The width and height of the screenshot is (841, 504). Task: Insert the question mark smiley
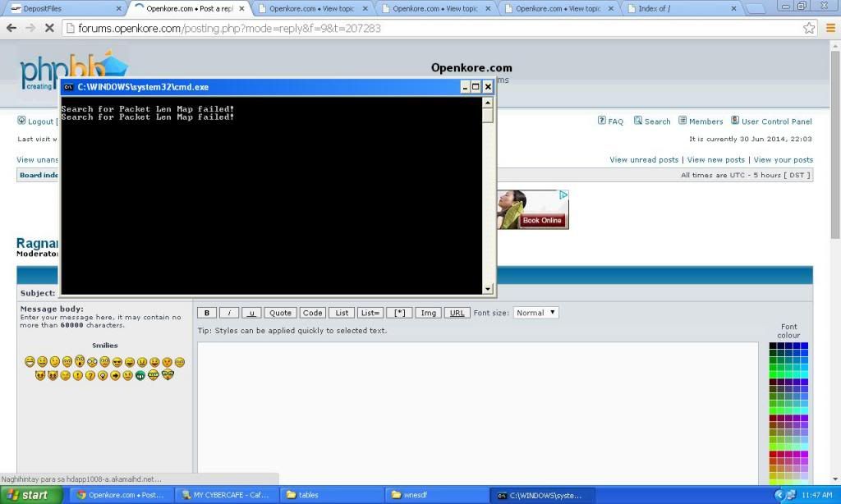90,375
